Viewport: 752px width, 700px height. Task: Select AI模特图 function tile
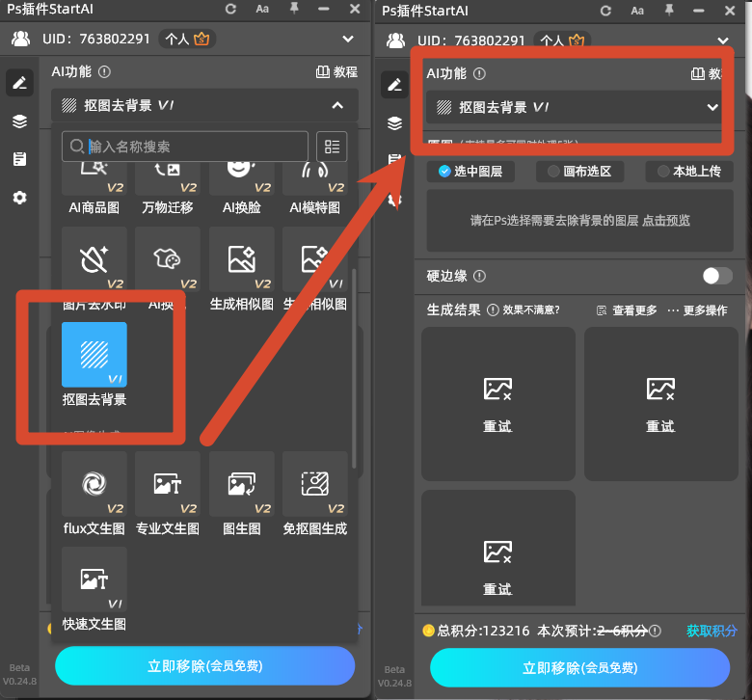coord(315,188)
